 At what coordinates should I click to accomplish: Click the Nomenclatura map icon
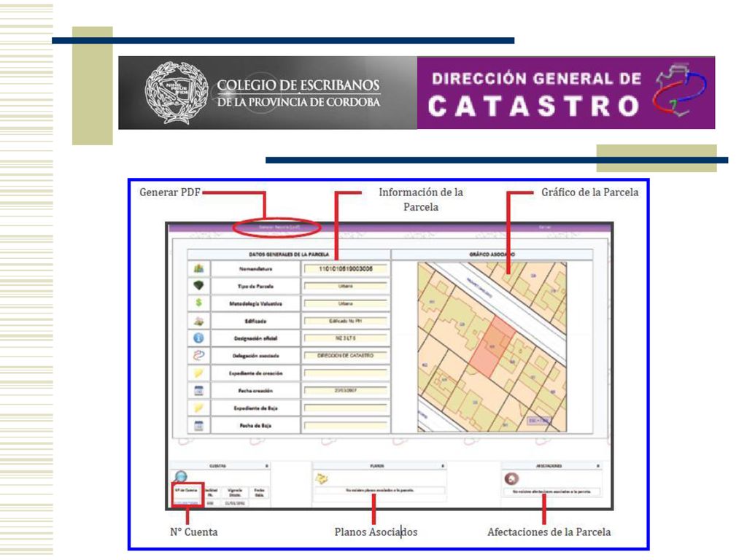pos(198,268)
